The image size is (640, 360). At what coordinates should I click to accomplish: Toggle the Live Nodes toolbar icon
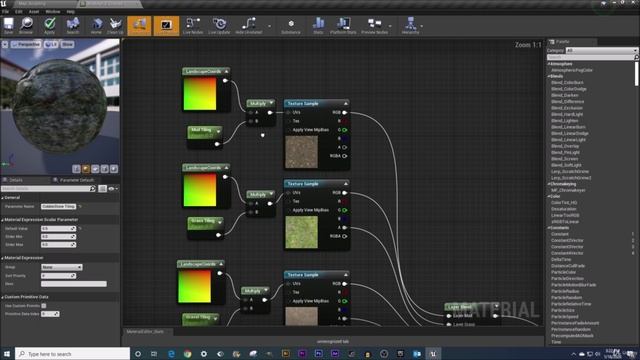coord(193,24)
